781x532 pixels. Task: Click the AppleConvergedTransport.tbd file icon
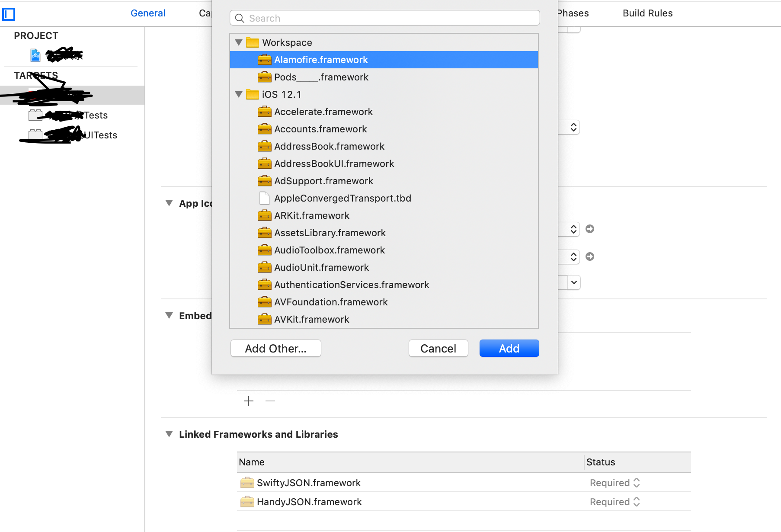(x=264, y=198)
